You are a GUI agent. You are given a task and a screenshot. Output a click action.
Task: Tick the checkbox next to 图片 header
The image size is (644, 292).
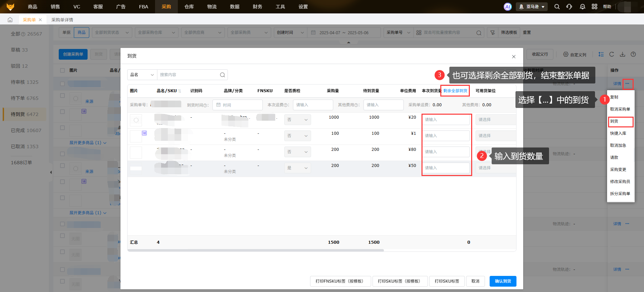click(62, 70)
